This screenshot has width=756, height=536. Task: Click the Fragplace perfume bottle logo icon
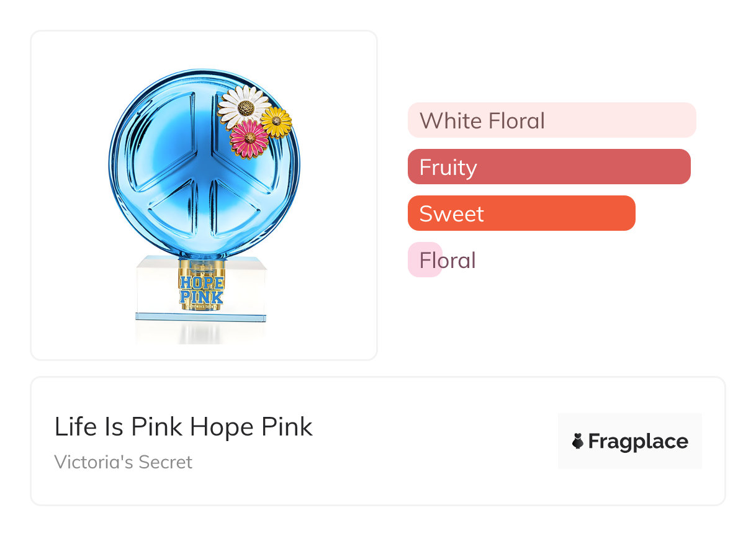pyautogui.click(x=578, y=441)
